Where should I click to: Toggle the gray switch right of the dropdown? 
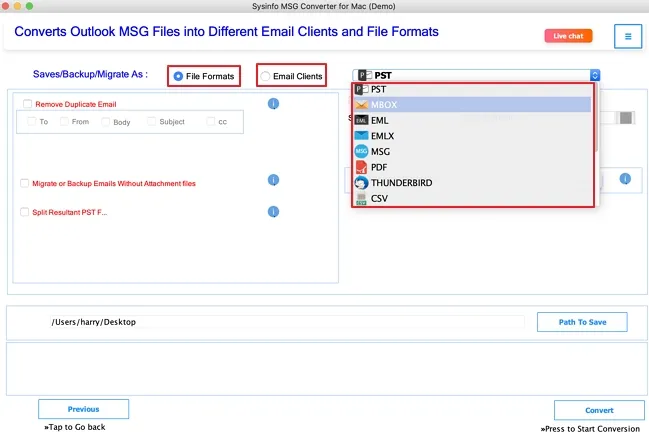pos(625,118)
